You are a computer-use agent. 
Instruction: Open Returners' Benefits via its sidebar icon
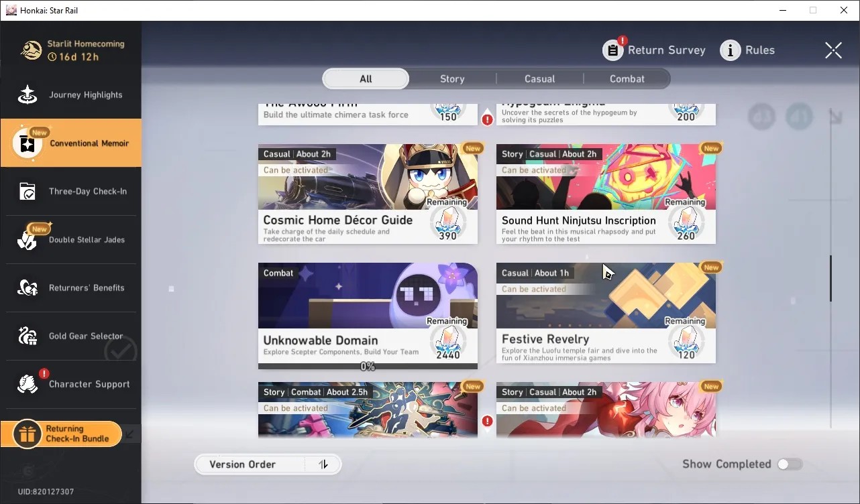coord(28,288)
